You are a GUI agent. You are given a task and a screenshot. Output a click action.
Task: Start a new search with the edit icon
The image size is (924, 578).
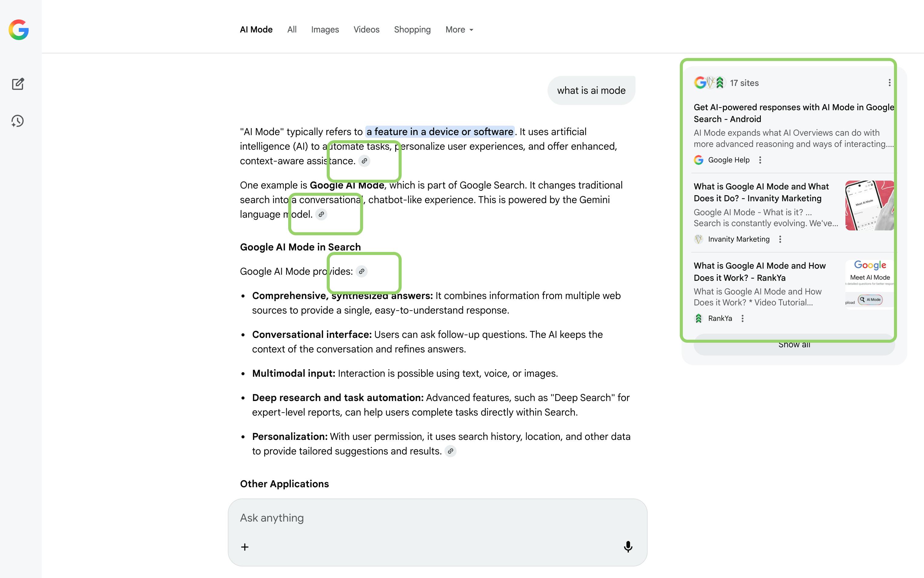point(18,84)
